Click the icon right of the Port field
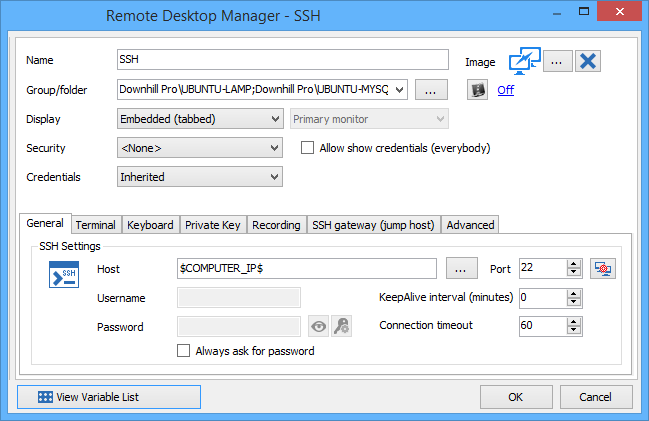The height and width of the screenshot is (421, 649). [602, 268]
